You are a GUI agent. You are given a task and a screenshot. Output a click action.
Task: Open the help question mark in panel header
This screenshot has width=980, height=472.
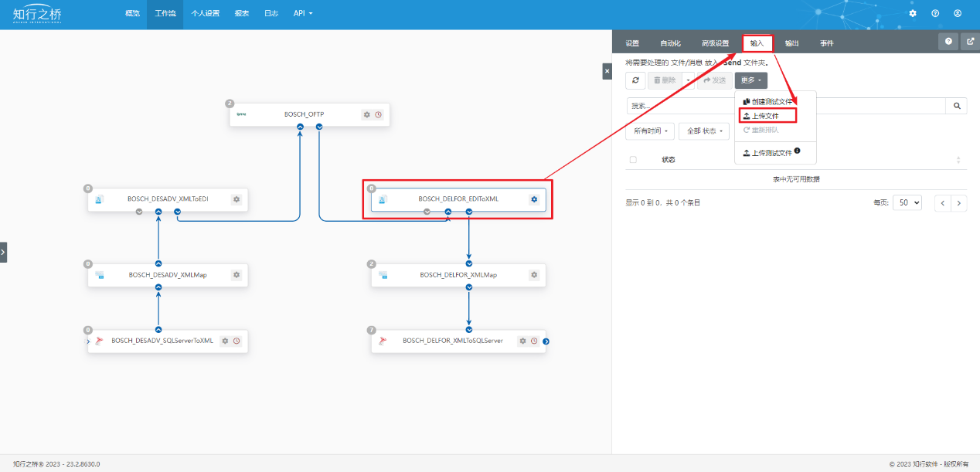coord(948,42)
